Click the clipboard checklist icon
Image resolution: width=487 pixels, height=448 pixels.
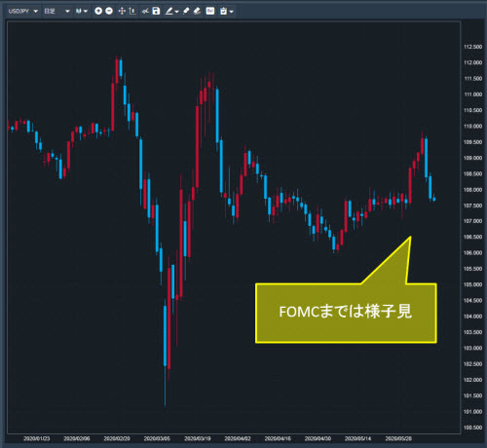pyautogui.click(x=223, y=11)
